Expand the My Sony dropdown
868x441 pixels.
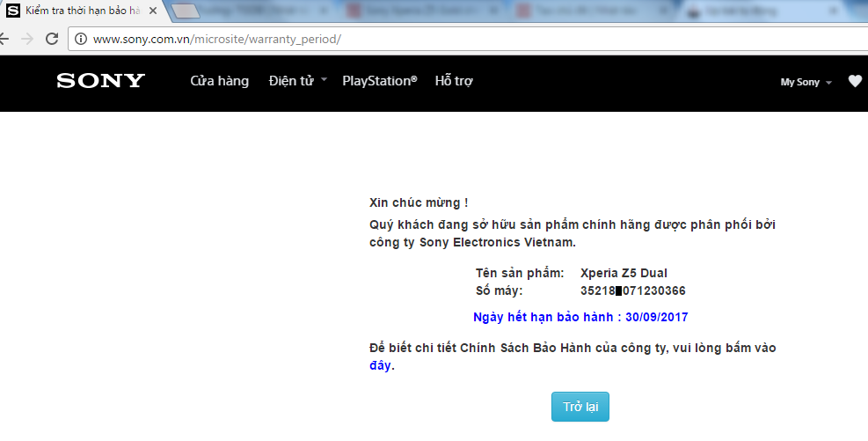(x=806, y=82)
